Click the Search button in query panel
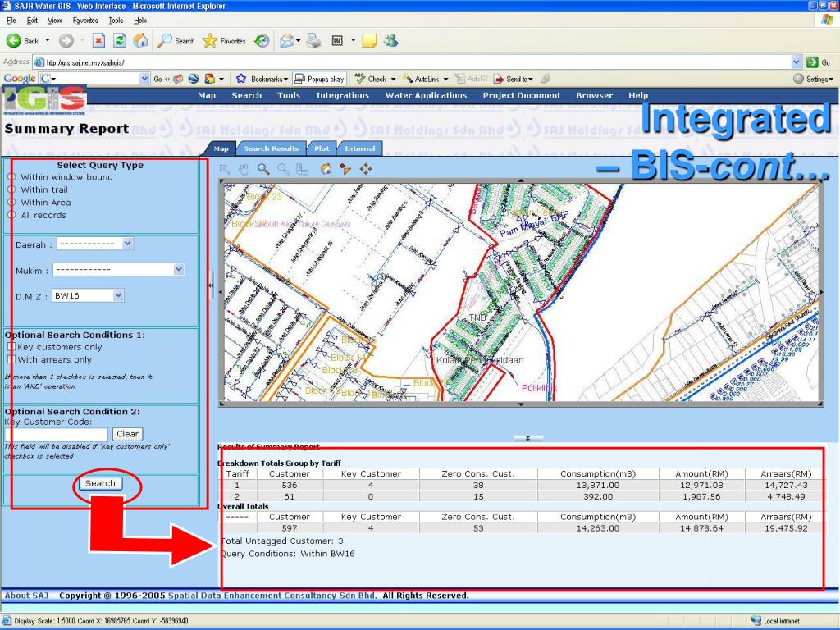This screenshot has width=840, height=630. 100,483
